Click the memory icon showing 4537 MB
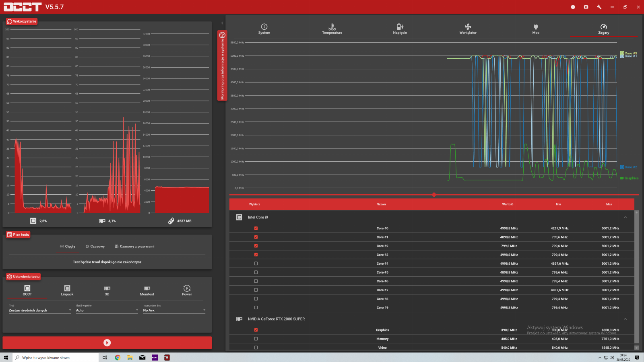The width and height of the screenshot is (644, 362). click(171, 221)
